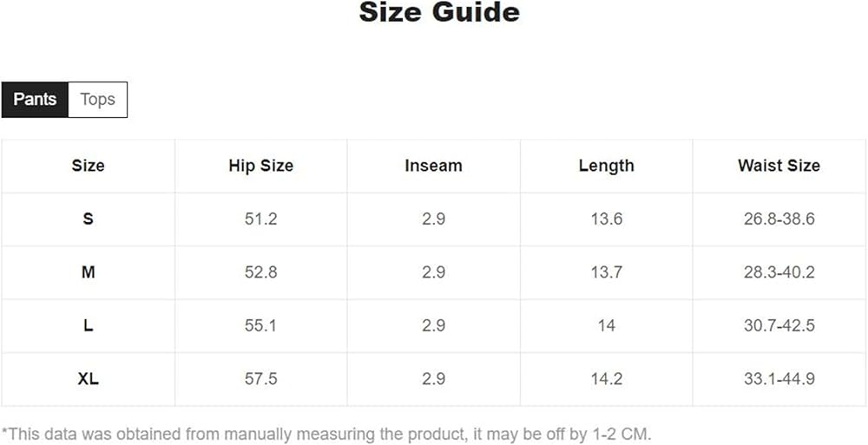Click the 55.1 hip size cell
Viewport: 868px width, 445px height.
click(x=260, y=326)
